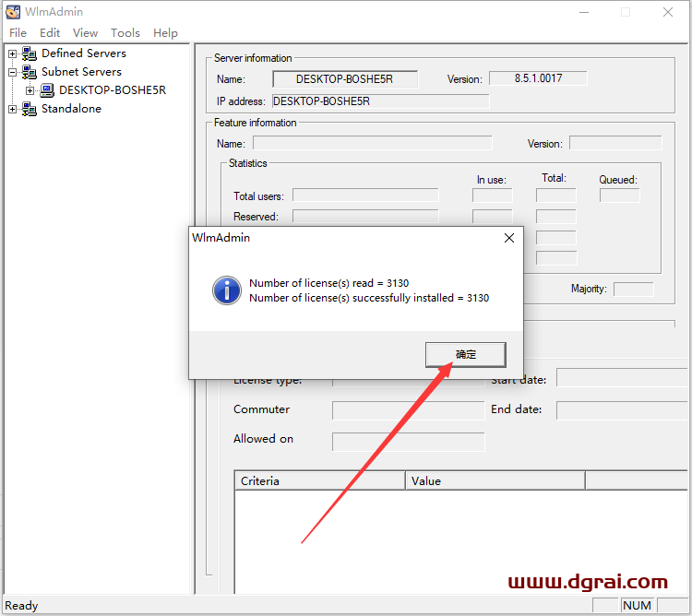Click the 'successfully installed = 3130' text line
The height and width of the screenshot is (616, 692).
point(369,298)
